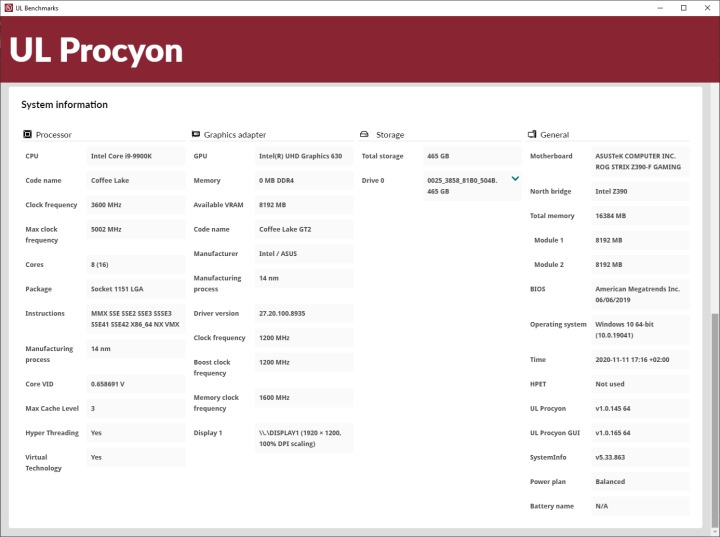The image size is (720, 537).
Task: Select the MMX SSE instructions value
Action: pyautogui.click(x=135, y=319)
